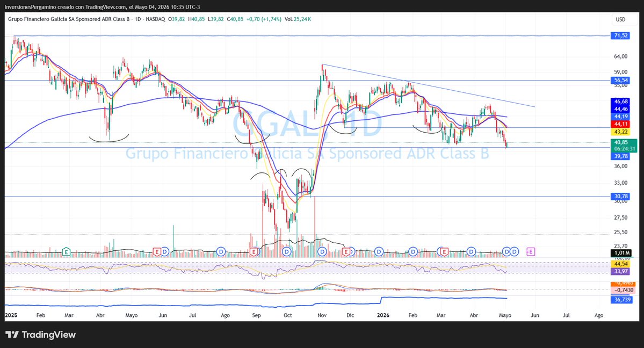Click the 1,01 M volume label
644x348 pixels.
click(620, 253)
